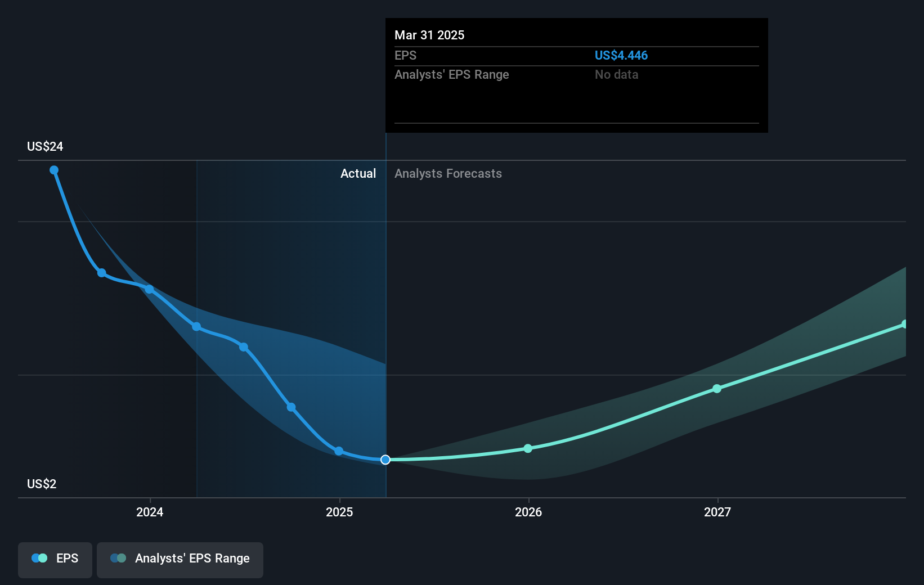Click the 'No data' analysts range value
This screenshot has width=924, height=585.
pyautogui.click(x=617, y=74)
